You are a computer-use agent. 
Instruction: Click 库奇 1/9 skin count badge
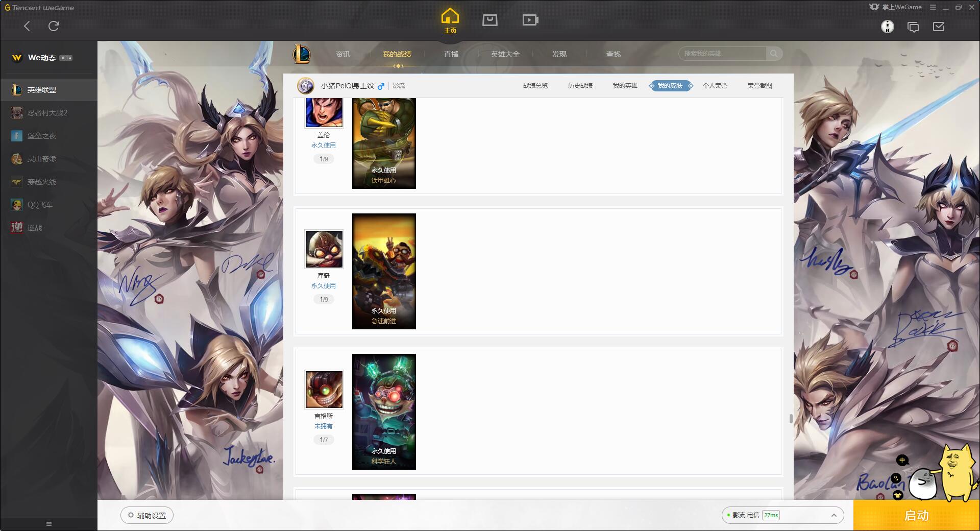[x=324, y=300]
